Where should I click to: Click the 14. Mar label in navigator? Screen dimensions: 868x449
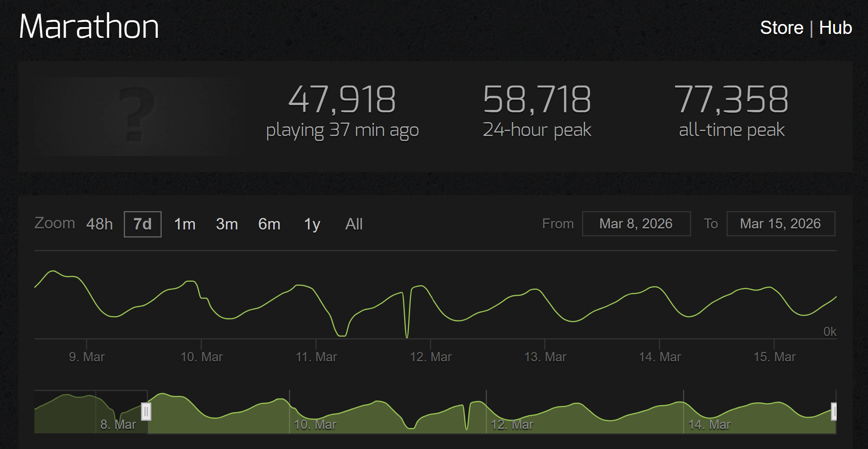pyautogui.click(x=709, y=424)
